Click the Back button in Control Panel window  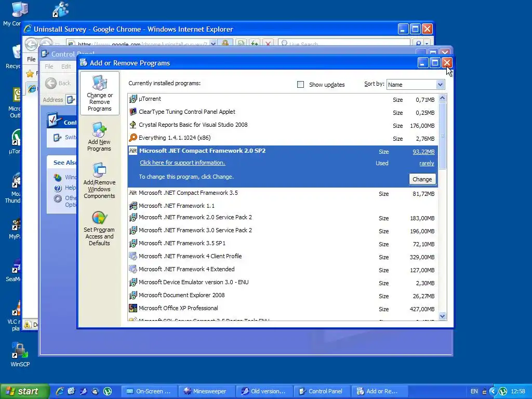pyautogui.click(x=58, y=83)
